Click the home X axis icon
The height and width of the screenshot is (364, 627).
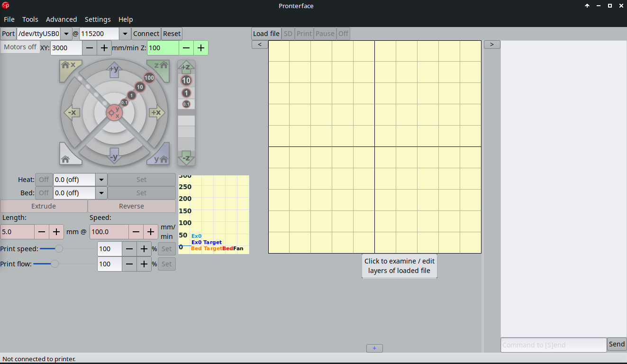[x=68, y=67]
